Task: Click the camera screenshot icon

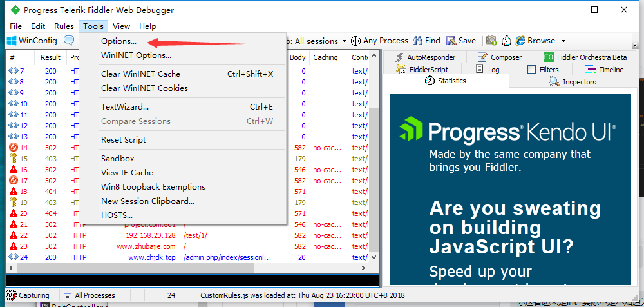Action: (x=491, y=41)
